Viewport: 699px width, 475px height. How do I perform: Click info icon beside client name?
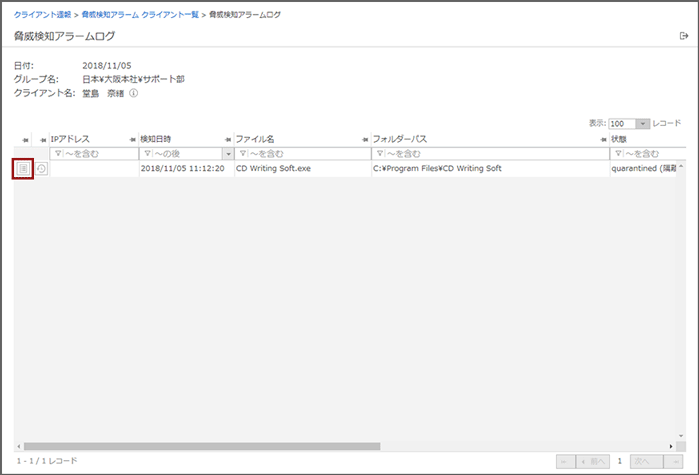point(133,93)
